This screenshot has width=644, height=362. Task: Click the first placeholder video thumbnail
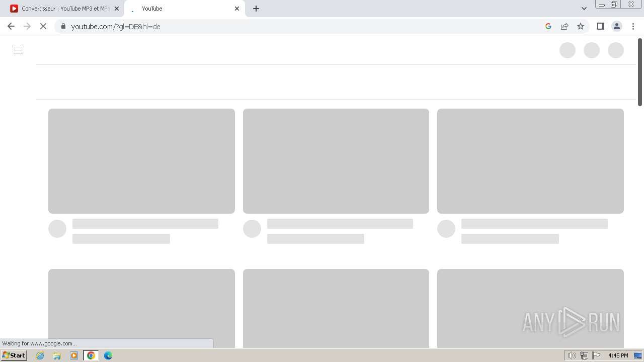pos(141,161)
